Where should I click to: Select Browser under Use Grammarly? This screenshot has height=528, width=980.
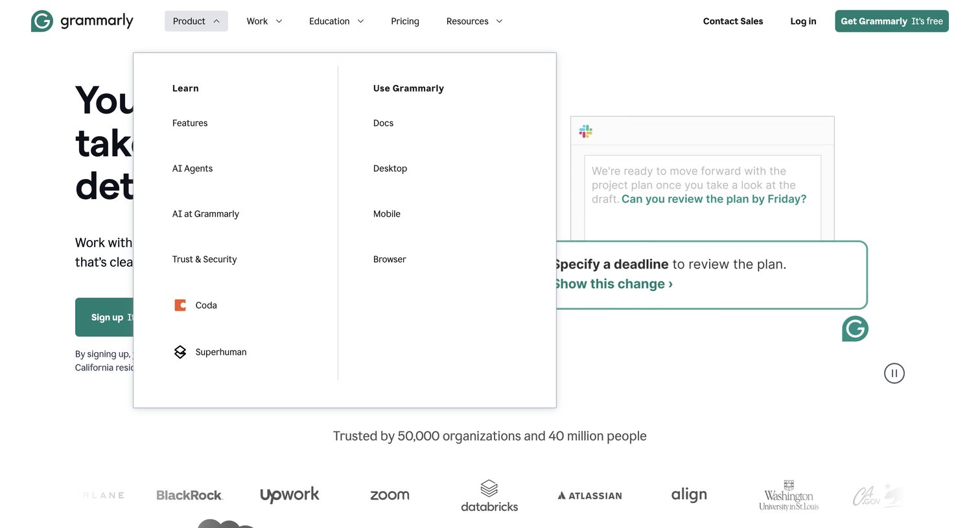(390, 259)
